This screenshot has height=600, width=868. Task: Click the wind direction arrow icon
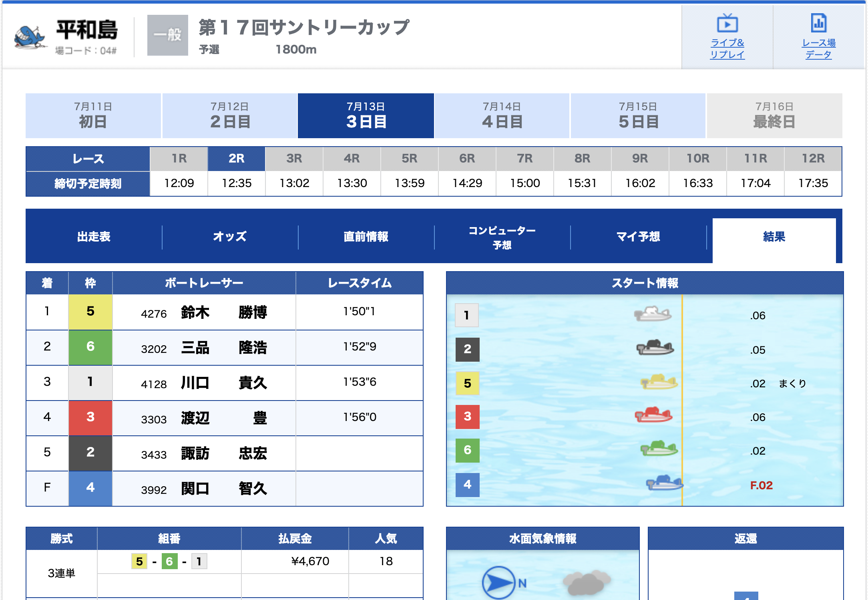[x=498, y=582]
